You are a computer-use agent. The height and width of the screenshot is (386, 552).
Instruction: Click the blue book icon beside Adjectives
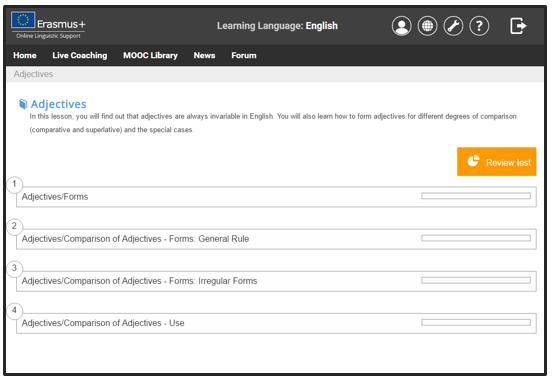coord(23,104)
